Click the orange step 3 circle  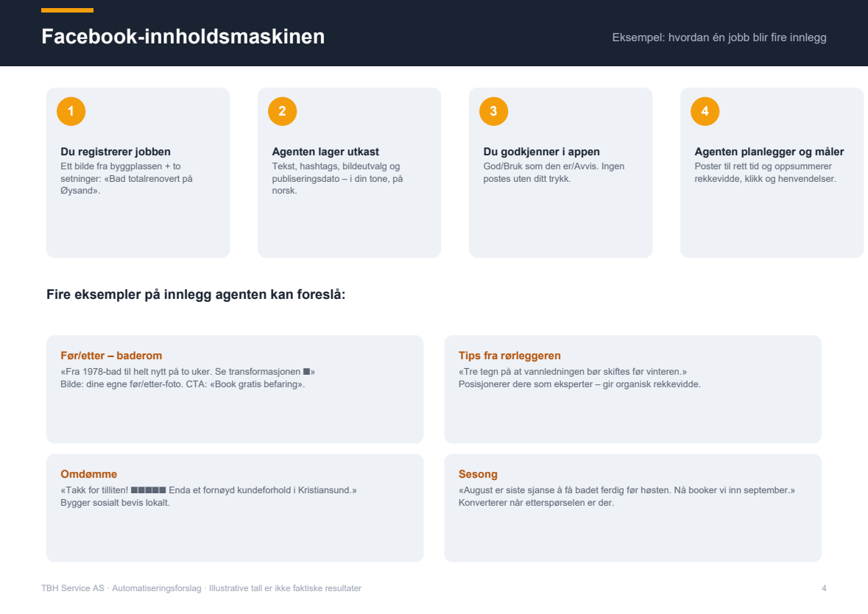(494, 111)
